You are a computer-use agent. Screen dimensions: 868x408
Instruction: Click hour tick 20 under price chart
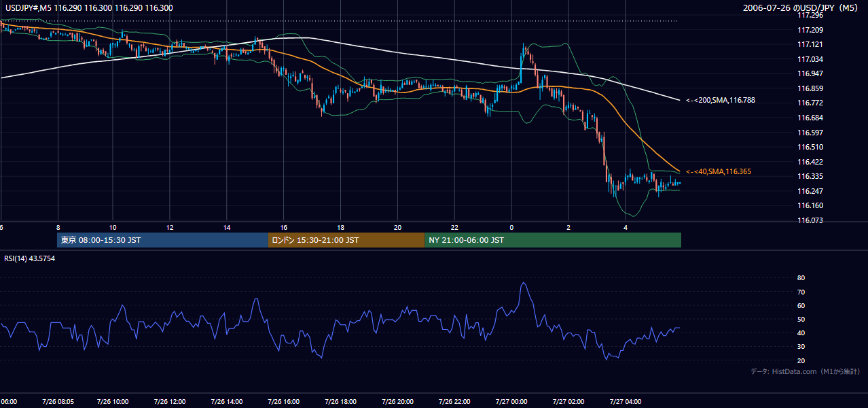[398, 228]
